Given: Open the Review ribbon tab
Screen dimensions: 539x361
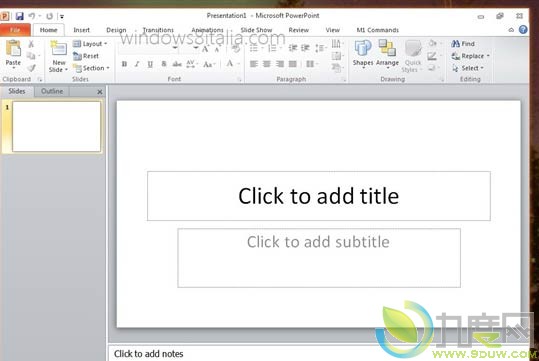Looking at the screenshot, I should coord(298,30).
